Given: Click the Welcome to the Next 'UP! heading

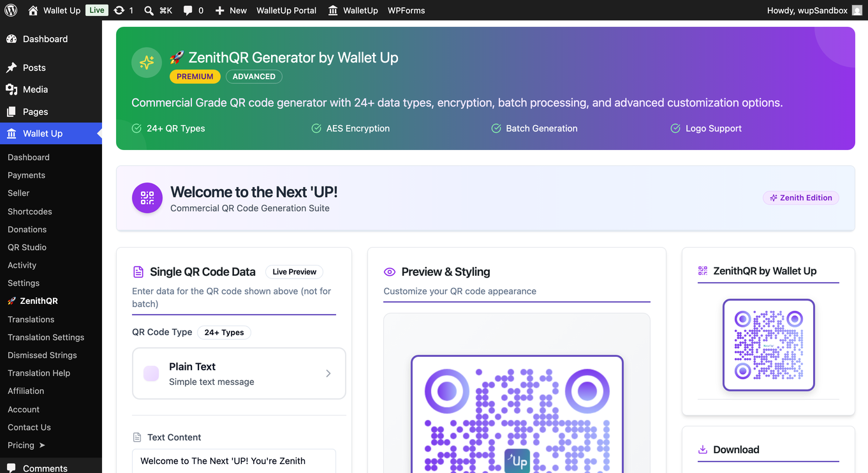Looking at the screenshot, I should (254, 191).
